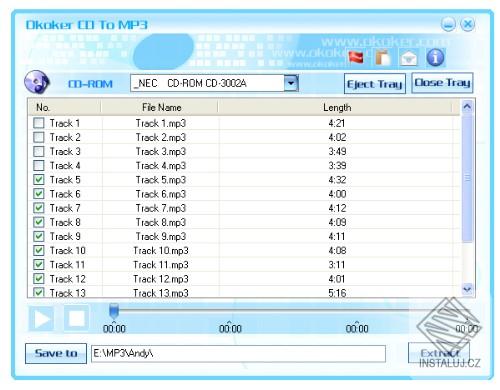Viewport: 500px width, 390px height.
Task: Click the Close Tray button
Action: [442, 83]
